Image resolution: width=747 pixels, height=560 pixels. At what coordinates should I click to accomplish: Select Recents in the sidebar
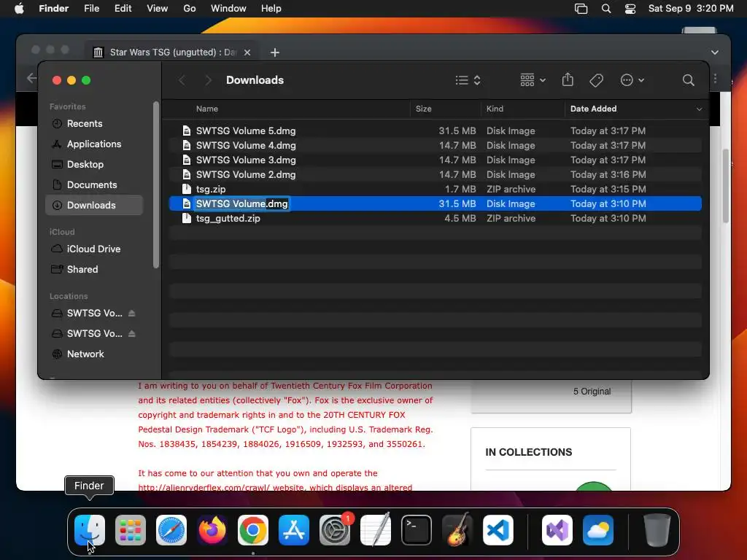click(94, 123)
